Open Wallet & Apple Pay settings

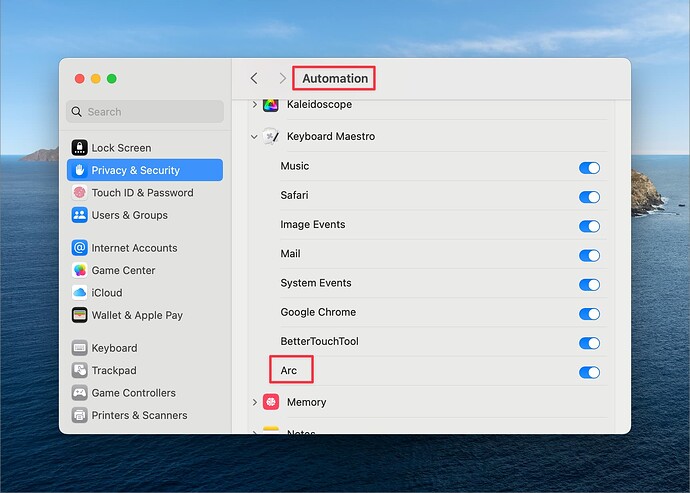tap(145, 315)
